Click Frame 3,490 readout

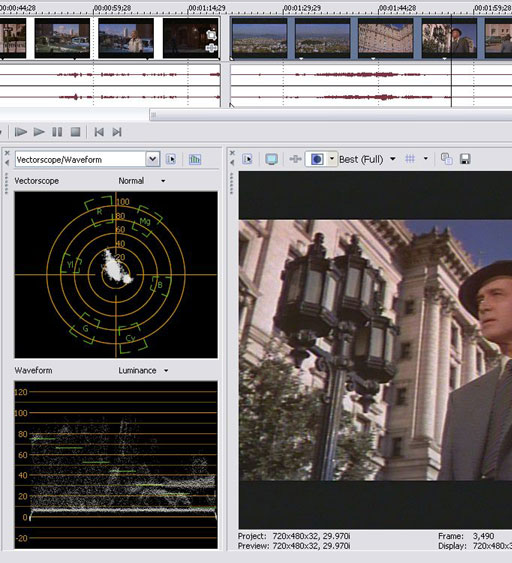(466, 536)
